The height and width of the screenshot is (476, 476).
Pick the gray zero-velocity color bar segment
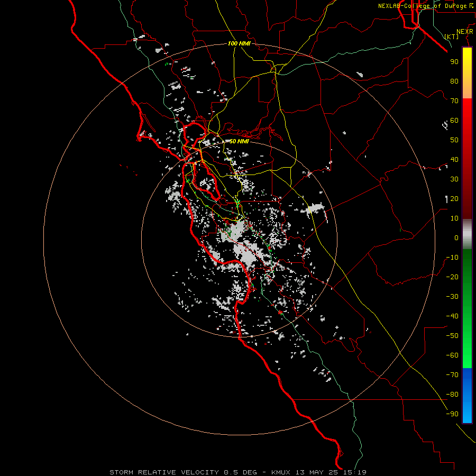467,234
